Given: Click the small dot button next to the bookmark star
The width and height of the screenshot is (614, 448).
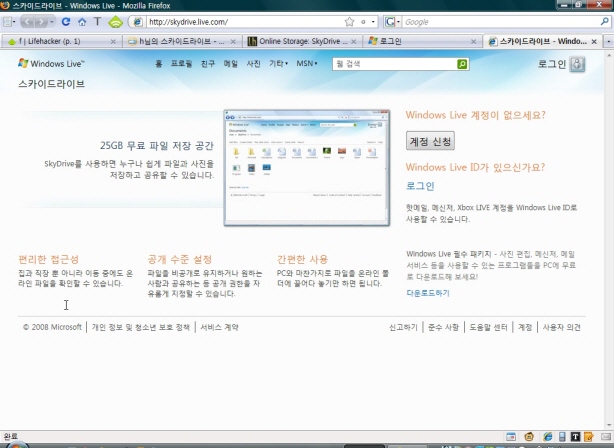Looking at the screenshot, I should point(363,22).
